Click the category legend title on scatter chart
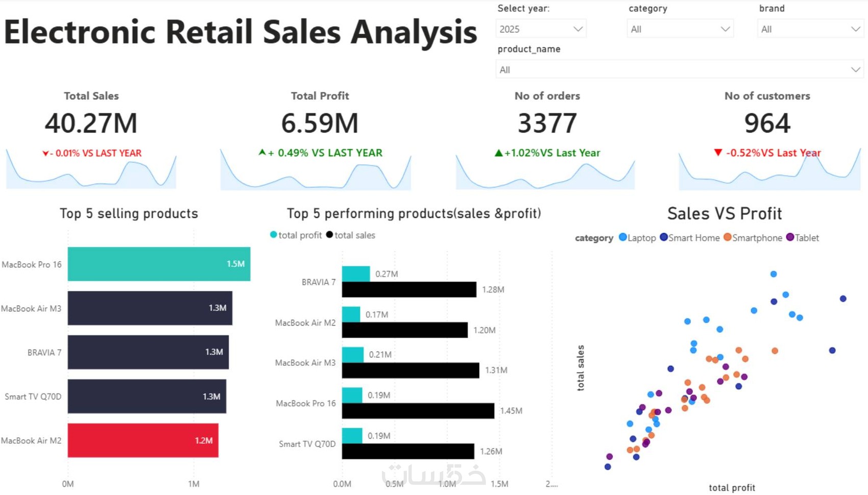The width and height of the screenshot is (868, 495). coord(594,238)
